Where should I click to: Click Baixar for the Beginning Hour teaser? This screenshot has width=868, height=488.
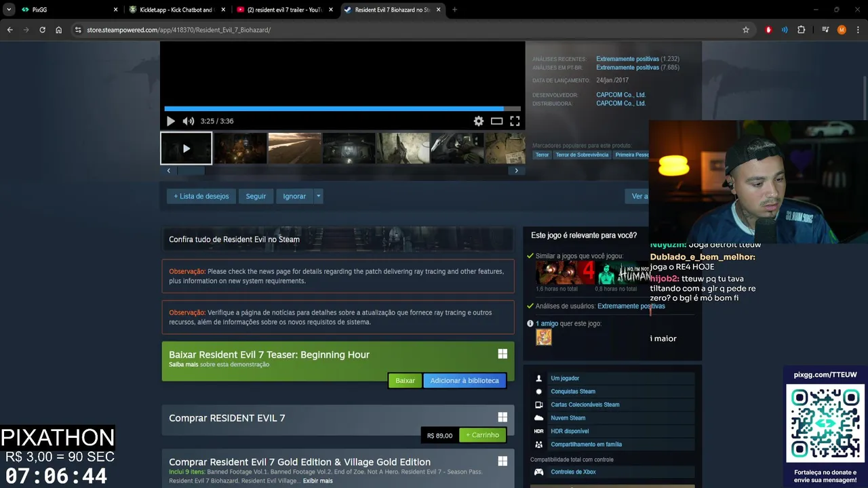[x=405, y=380]
